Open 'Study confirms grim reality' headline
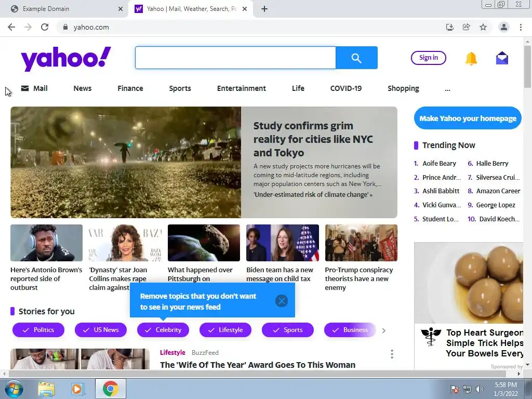 (x=313, y=139)
